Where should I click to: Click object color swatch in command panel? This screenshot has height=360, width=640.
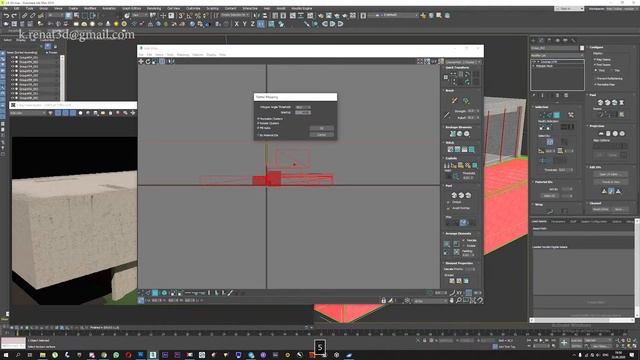click(x=582, y=48)
